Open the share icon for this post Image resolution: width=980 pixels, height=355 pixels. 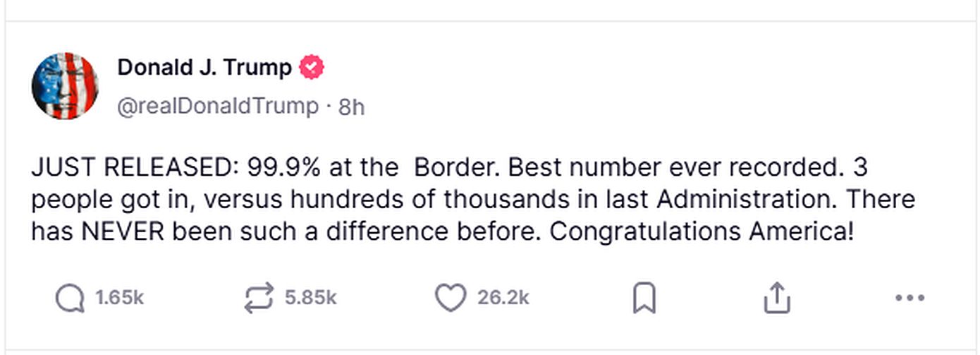776,299
